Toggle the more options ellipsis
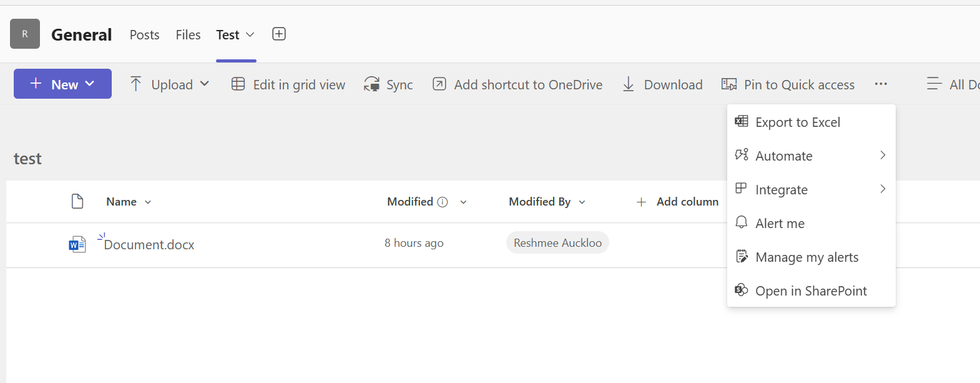This screenshot has height=383, width=980. pos(881,84)
